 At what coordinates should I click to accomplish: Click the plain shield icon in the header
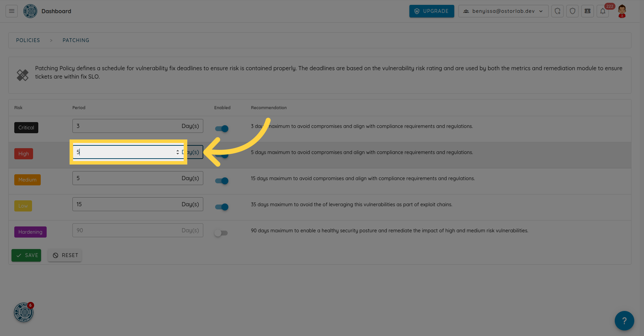point(572,11)
